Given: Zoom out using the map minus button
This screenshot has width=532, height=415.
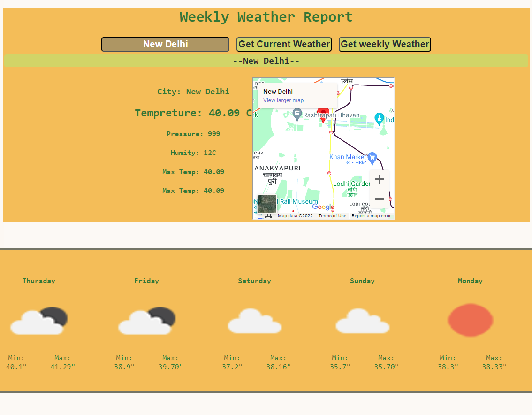Looking at the screenshot, I should coord(380,199).
